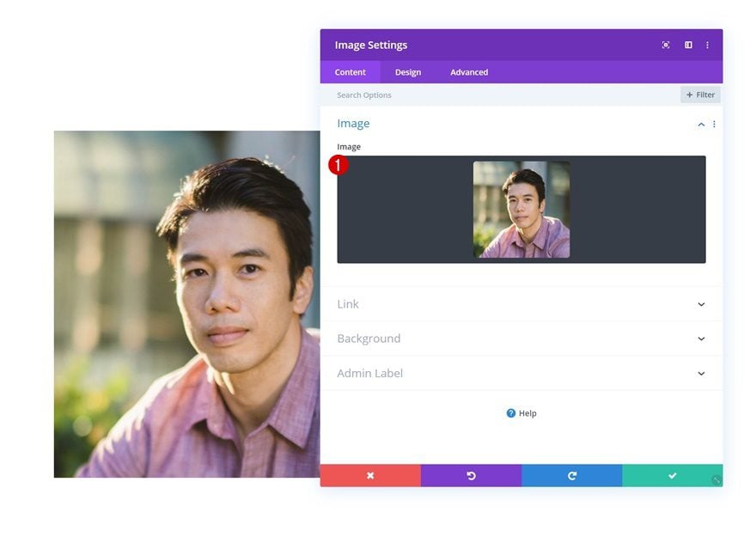Click the blue Help question mark icon

click(x=510, y=413)
